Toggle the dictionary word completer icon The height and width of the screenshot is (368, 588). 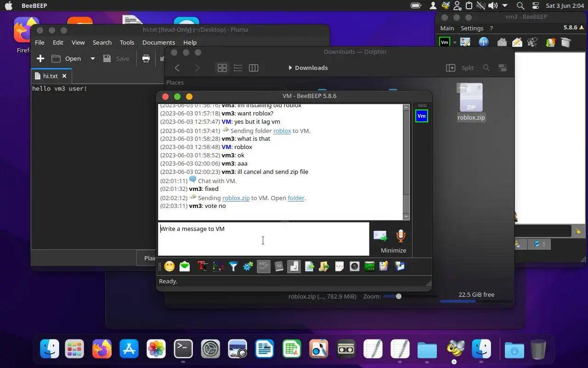[279, 266]
